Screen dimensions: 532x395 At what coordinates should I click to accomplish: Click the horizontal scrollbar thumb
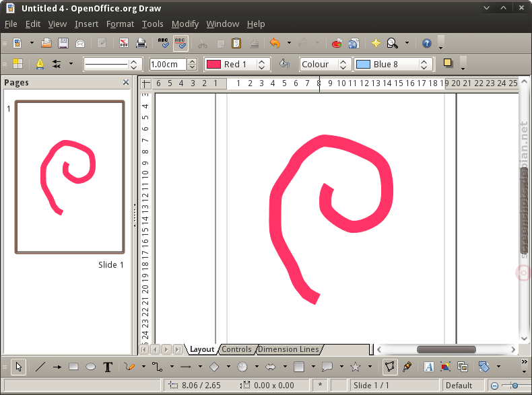click(446, 349)
